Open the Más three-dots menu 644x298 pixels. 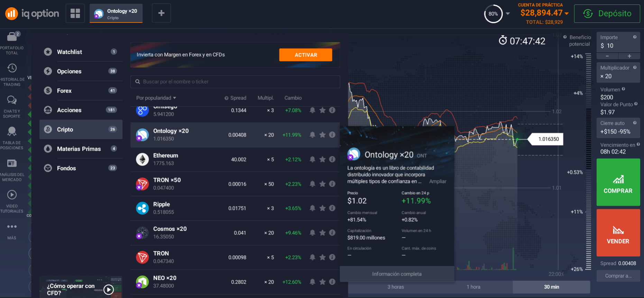[x=12, y=226]
